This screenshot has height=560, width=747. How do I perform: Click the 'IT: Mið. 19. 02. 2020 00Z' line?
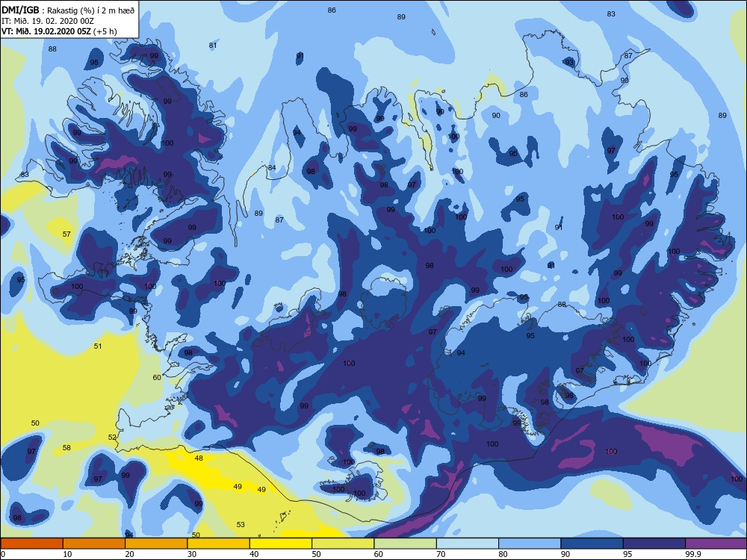(48, 20)
